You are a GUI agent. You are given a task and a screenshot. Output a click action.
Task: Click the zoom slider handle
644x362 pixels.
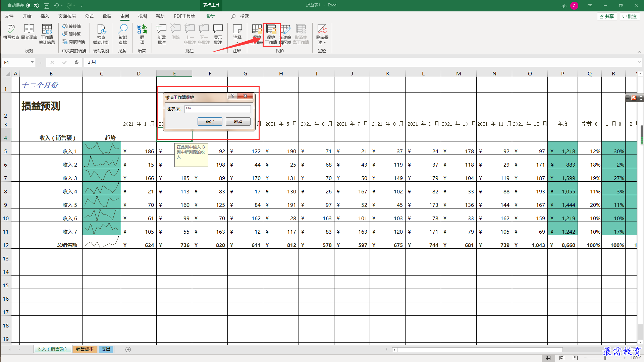tap(605, 358)
